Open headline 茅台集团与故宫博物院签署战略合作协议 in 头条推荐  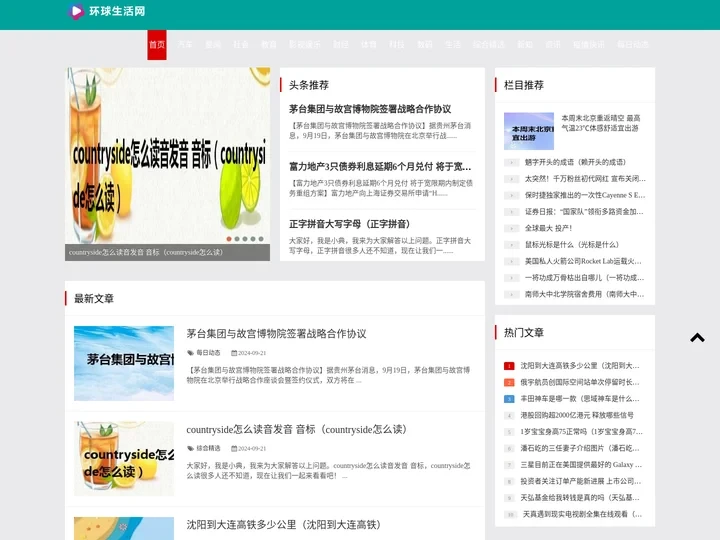point(370,109)
